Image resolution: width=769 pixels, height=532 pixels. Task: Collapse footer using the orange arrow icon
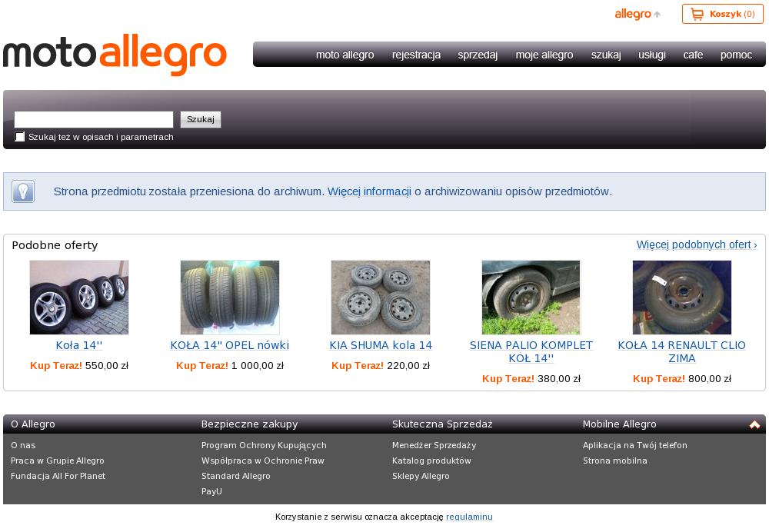click(754, 424)
